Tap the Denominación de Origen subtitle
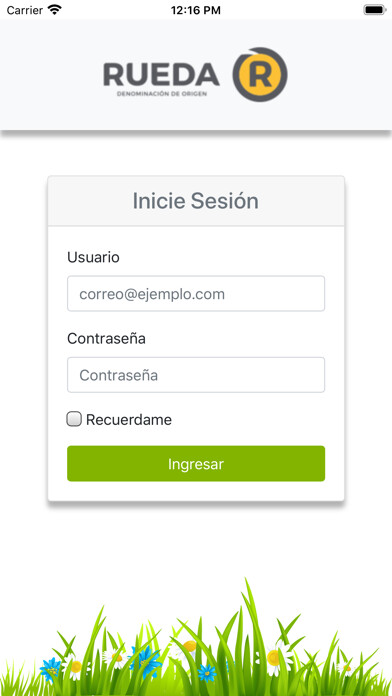Image resolution: width=392 pixels, height=696 pixels. click(162, 94)
